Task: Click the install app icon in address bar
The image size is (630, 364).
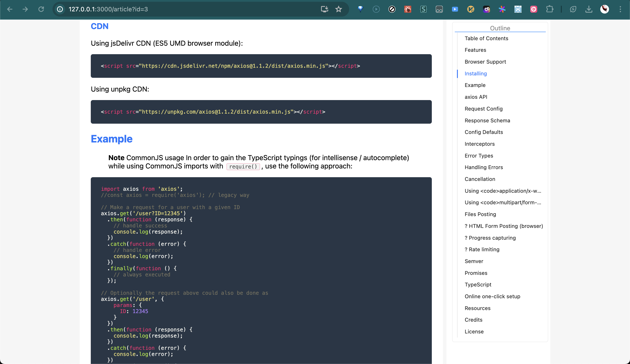Action: (324, 9)
